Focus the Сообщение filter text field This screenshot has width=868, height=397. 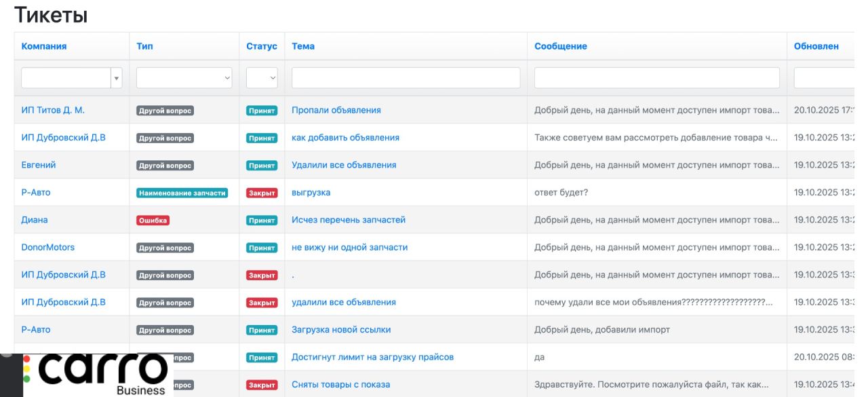[x=656, y=78]
